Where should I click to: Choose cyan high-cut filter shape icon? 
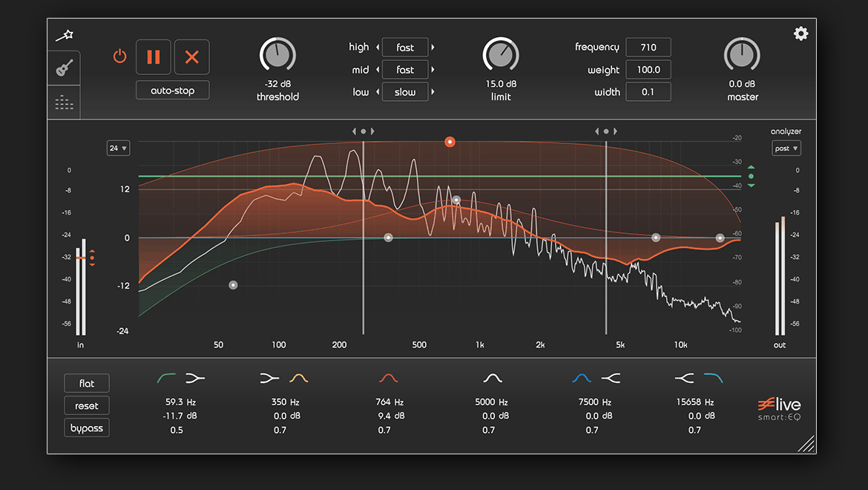[713, 378]
